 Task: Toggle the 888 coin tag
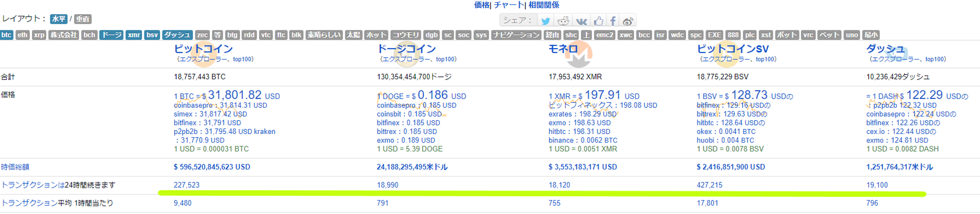(733, 35)
